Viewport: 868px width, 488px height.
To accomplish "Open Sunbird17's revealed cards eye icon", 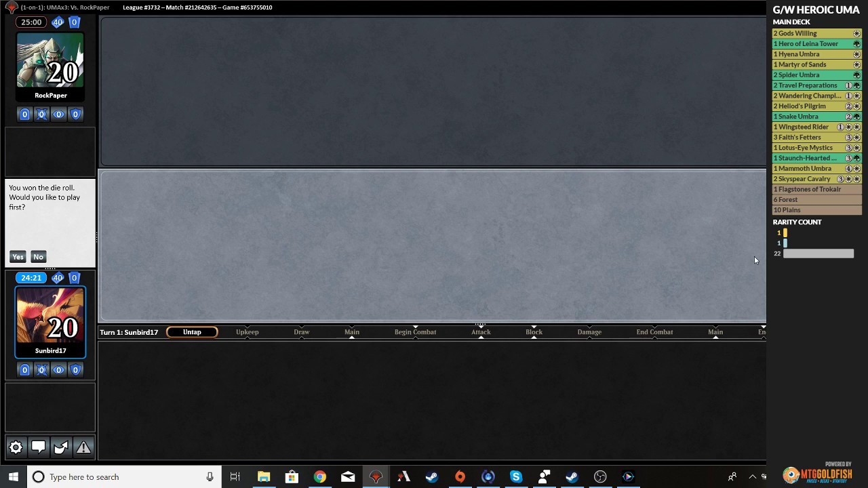I will (58, 370).
